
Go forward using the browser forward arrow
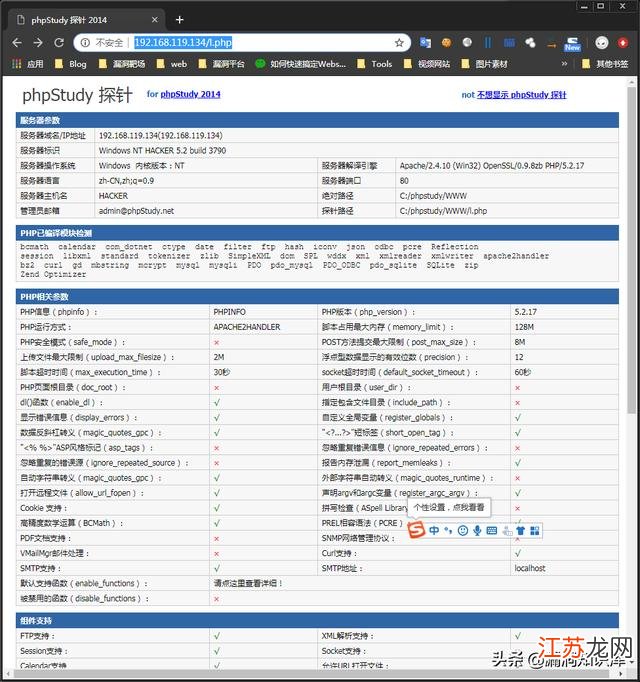point(38,43)
